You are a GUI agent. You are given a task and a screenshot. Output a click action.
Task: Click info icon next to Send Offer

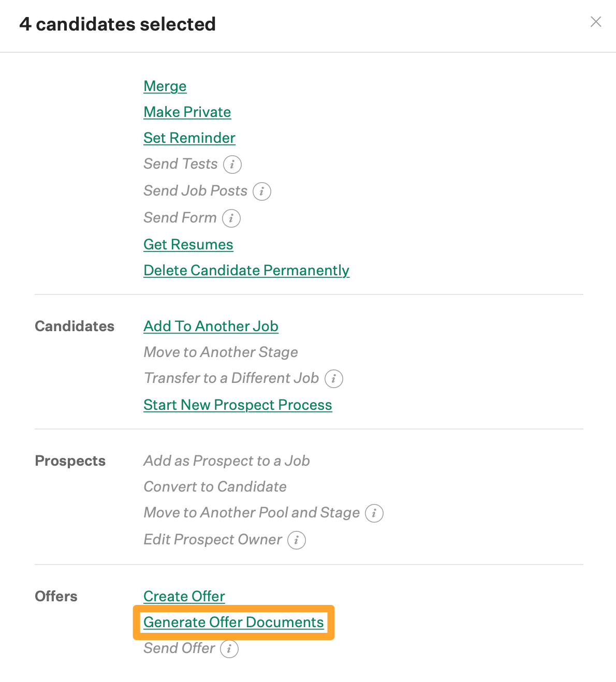(x=229, y=649)
